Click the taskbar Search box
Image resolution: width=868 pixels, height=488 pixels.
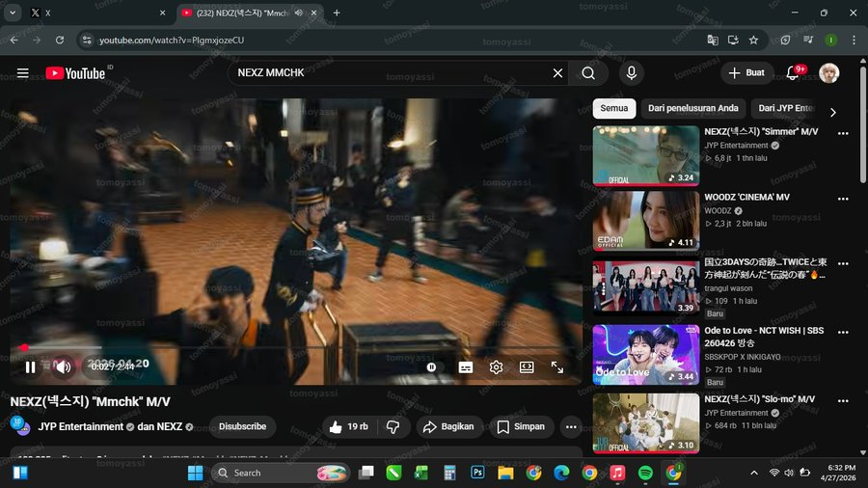(280, 474)
